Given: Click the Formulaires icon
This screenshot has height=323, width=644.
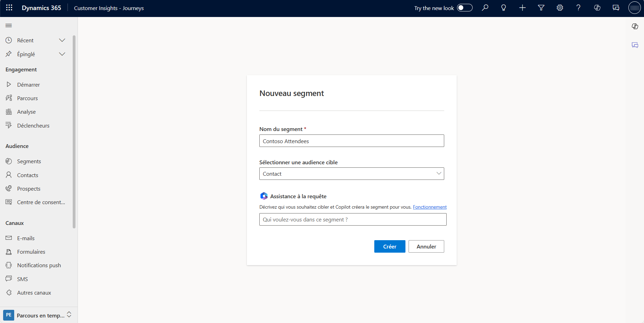Looking at the screenshot, I should (9, 252).
